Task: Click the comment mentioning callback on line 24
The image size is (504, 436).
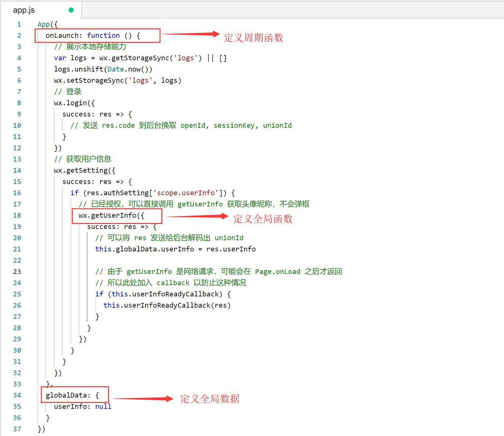Action: coord(170,283)
